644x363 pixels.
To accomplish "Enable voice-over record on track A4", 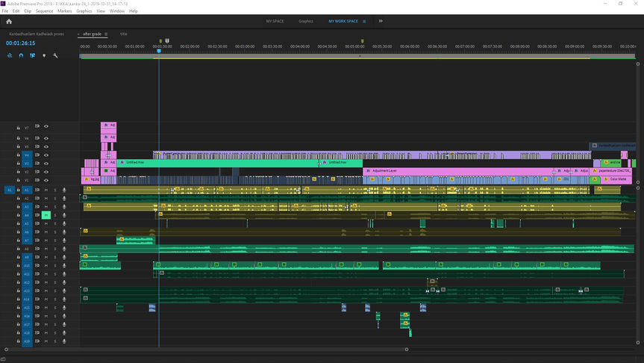I will tap(64, 215).
